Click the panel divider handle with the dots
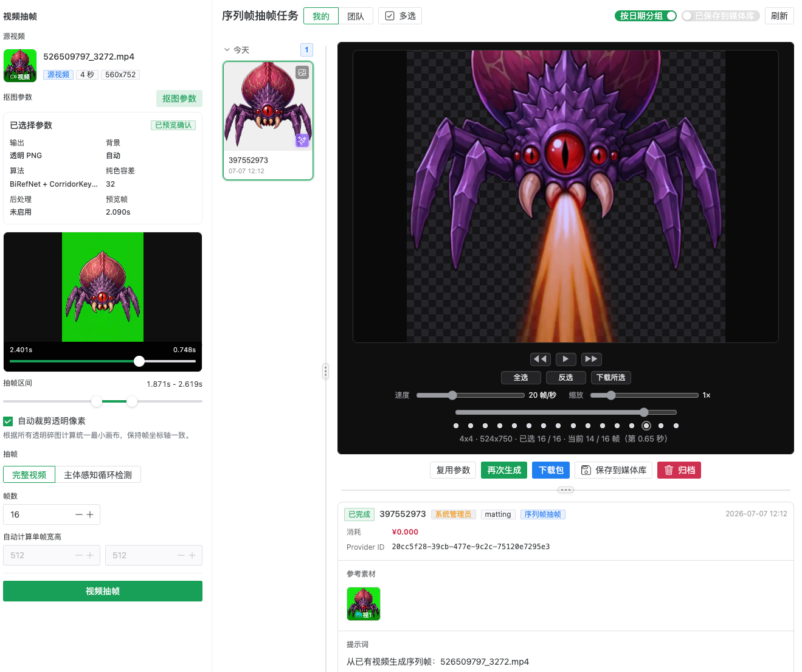Viewport: 802px width, 672px height. [x=326, y=371]
